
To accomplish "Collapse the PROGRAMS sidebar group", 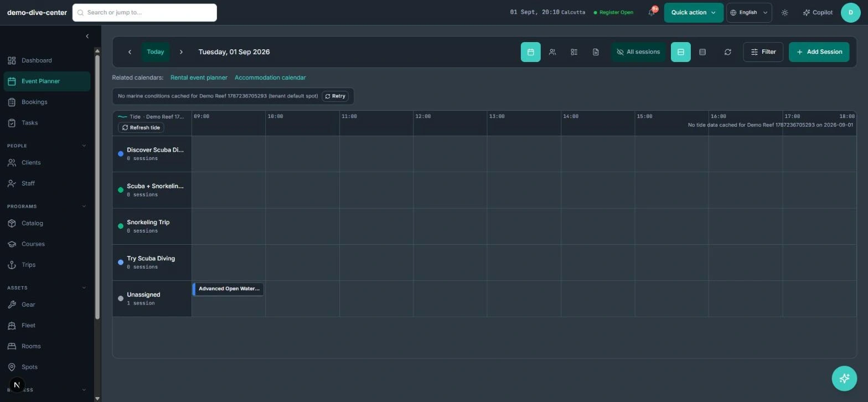I will coord(84,206).
